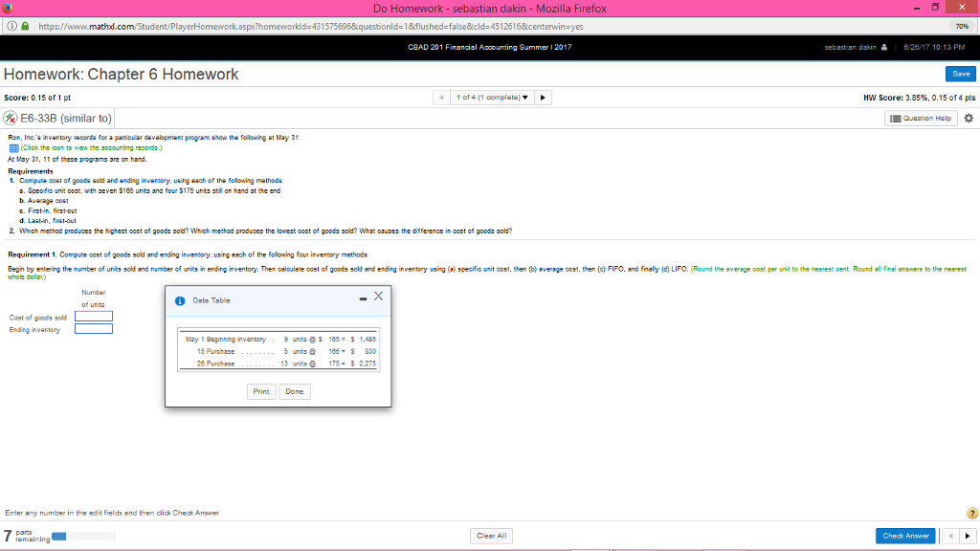
Task: Click the Ending inventory units field
Action: pyautogui.click(x=94, y=329)
